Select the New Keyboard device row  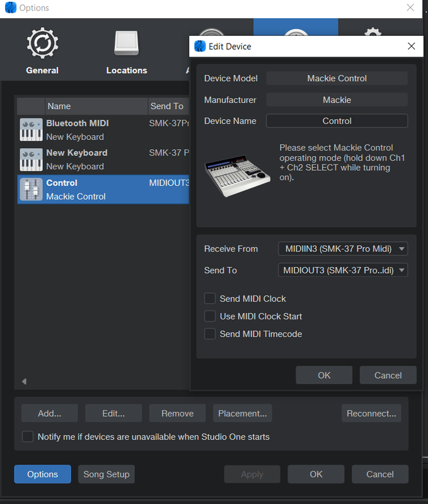click(x=103, y=159)
